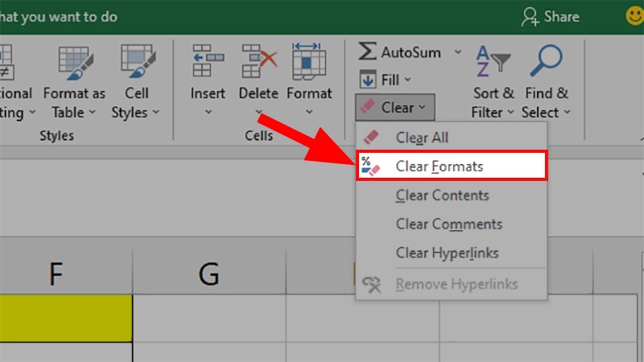Choose Clear Contents from the menu
The height and width of the screenshot is (362, 644).
click(442, 195)
